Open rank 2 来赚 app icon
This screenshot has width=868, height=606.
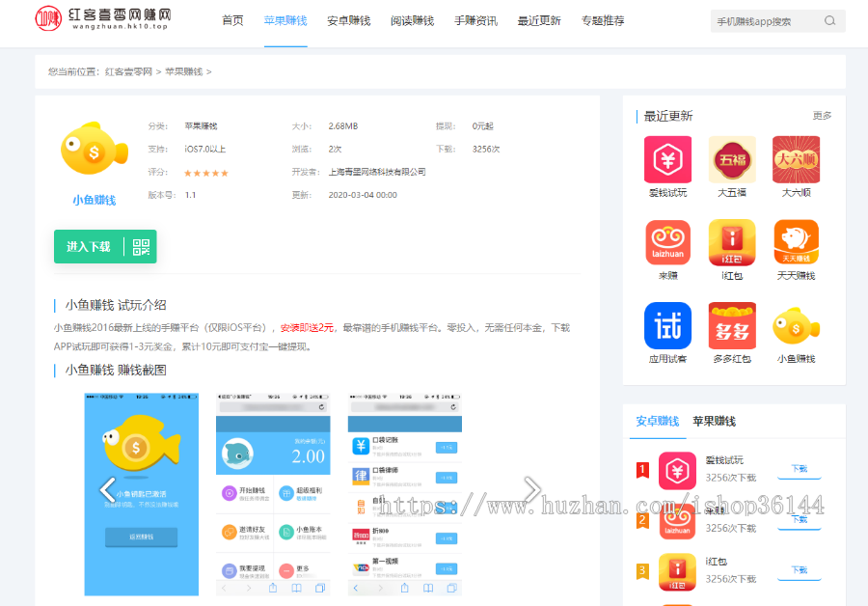click(x=677, y=521)
